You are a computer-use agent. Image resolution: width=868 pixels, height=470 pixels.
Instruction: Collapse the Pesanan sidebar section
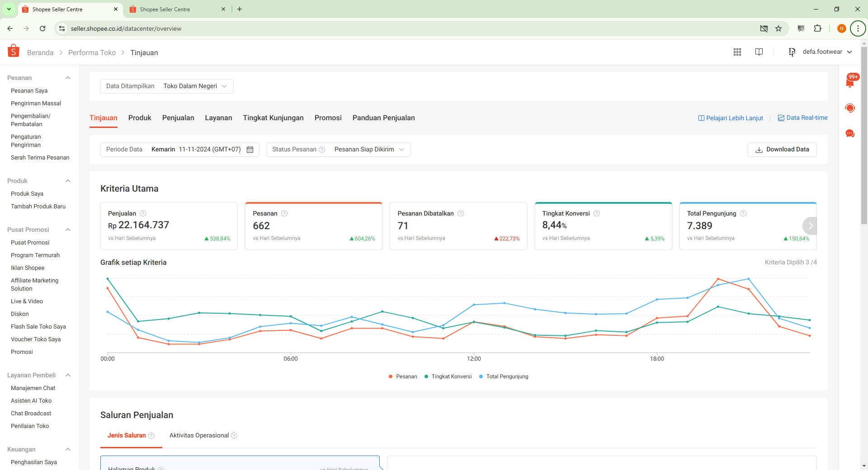coord(68,78)
